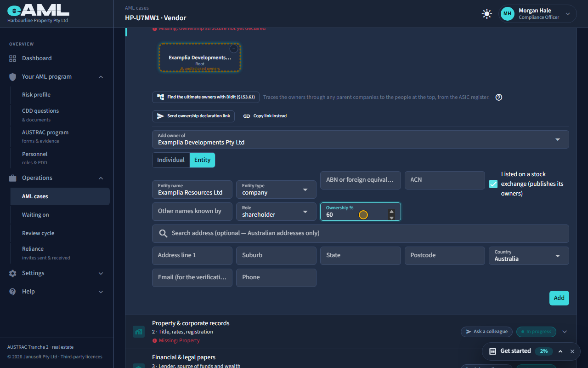Expand the Get started checklist chevron
The image size is (588, 368).
(560, 351)
